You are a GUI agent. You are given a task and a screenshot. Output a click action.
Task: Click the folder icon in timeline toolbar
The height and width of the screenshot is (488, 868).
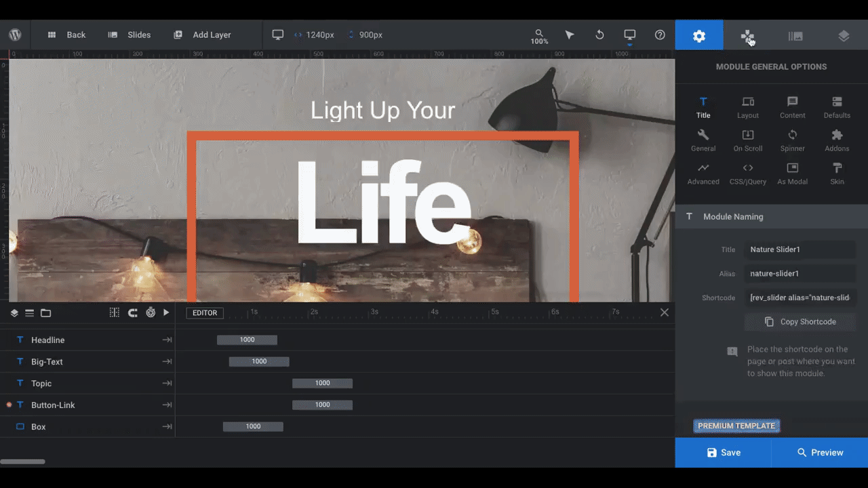coord(45,313)
